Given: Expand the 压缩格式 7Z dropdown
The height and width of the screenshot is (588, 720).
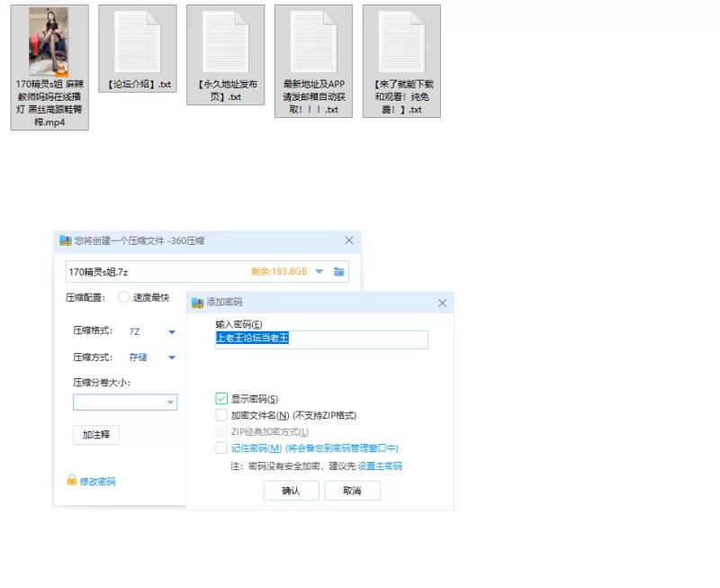Looking at the screenshot, I should coord(171,331).
